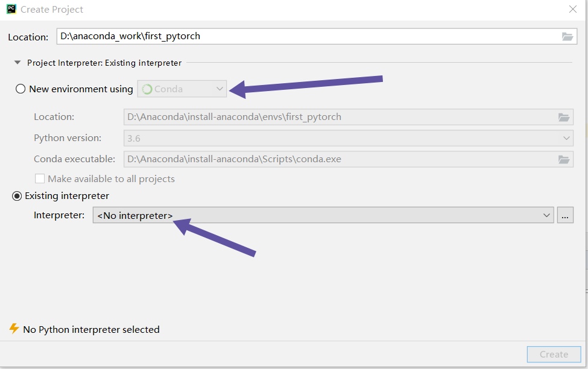
Task: Open the No interpreter dropdown
Action: pyautogui.click(x=323, y=215)
